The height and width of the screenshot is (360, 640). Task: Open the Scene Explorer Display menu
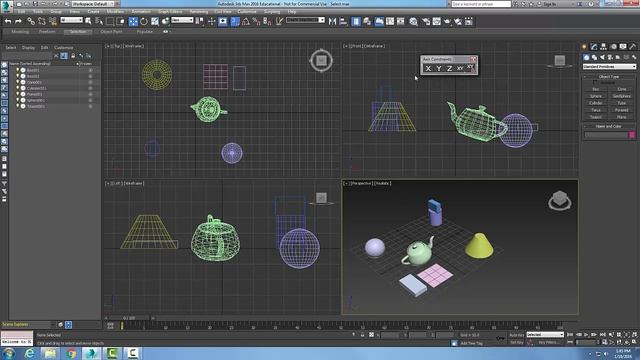(28, 48)
